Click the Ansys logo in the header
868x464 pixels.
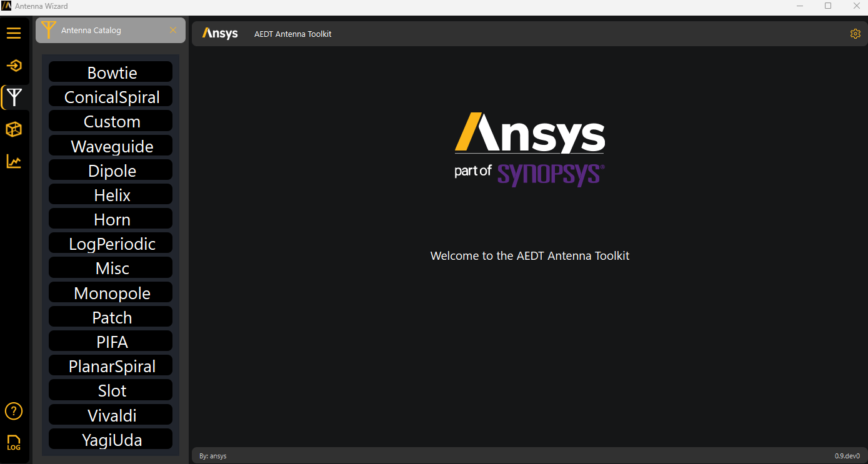click(x=220, y=34)
